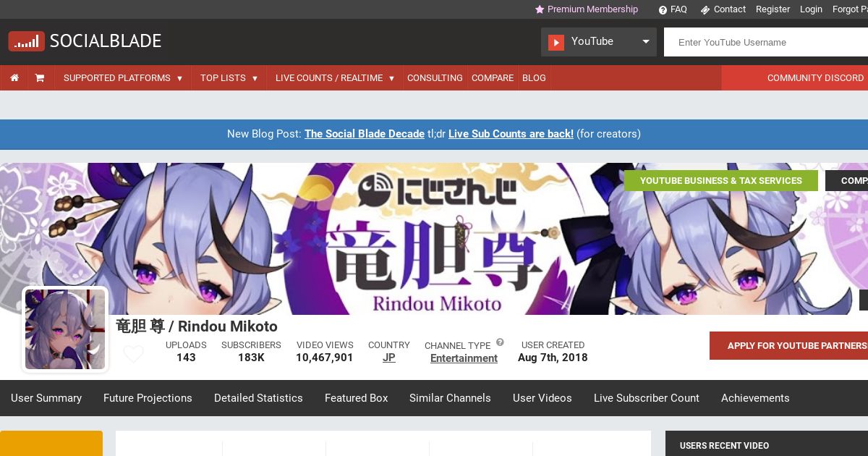Viewport: 868px width, 456px height.
Task: Click the Entertainment channel type link
Action: (x=464, y=358)
